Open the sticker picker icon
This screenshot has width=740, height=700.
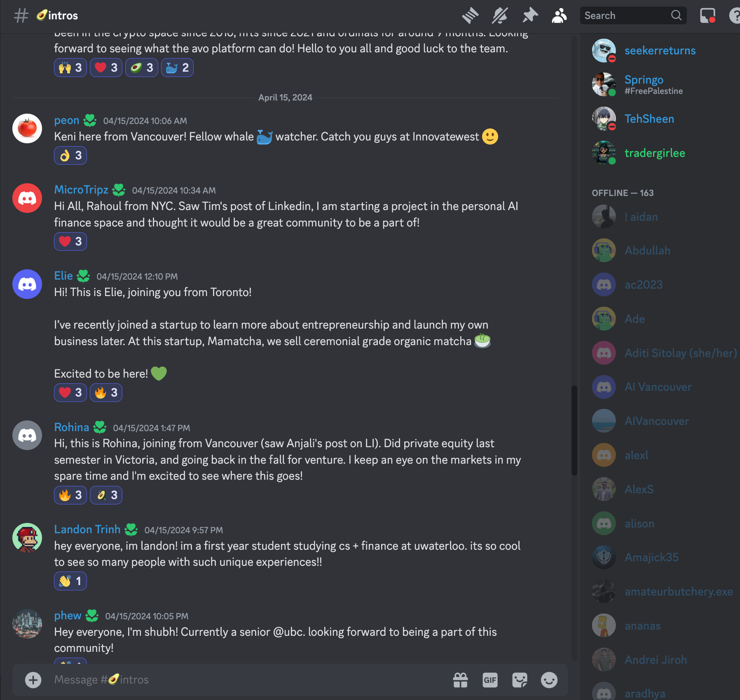click(520, 680)
